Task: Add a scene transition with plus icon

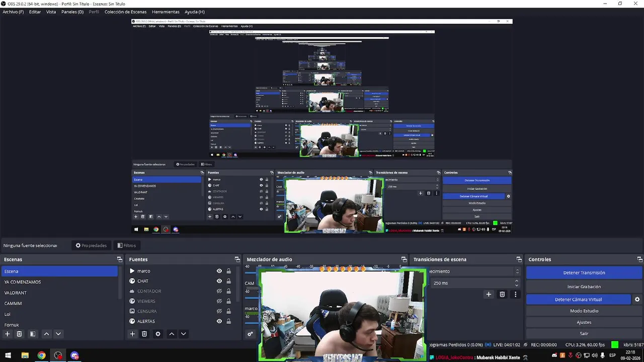Action: [x=489, y=295]
